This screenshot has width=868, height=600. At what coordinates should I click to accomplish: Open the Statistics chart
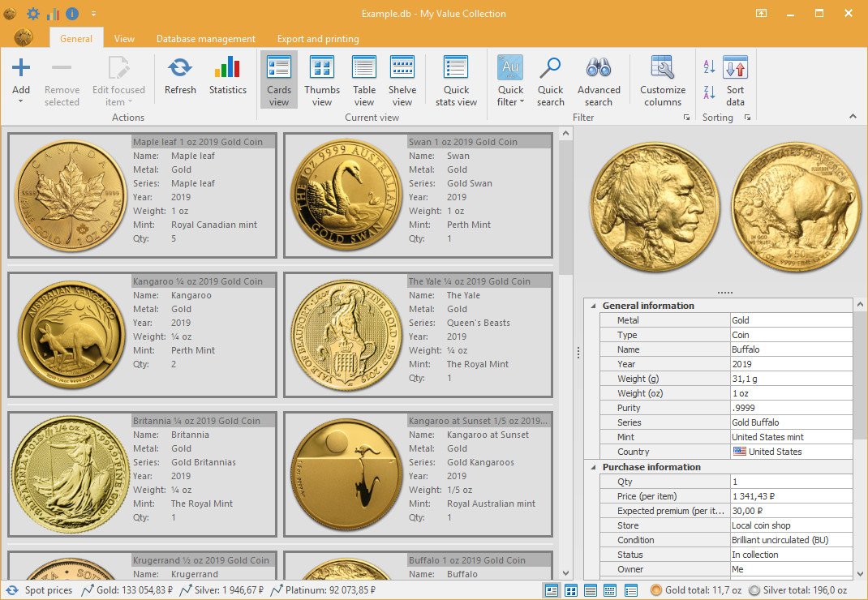227,76
